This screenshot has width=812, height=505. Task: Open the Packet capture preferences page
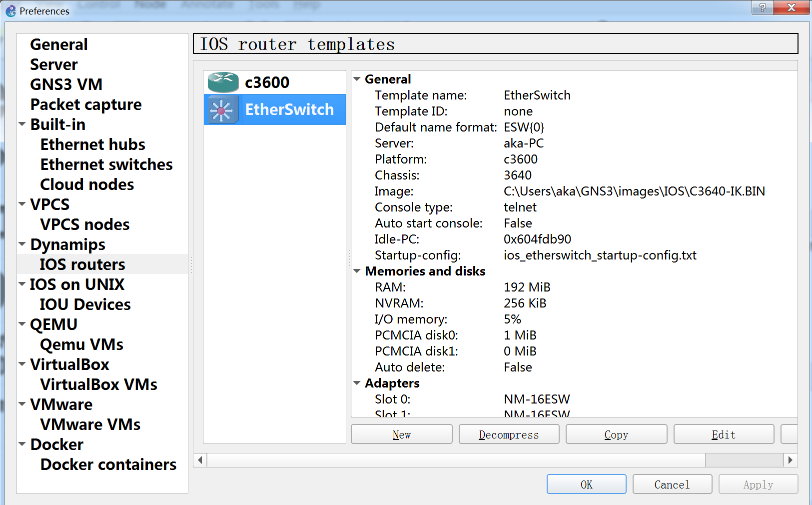86,104
